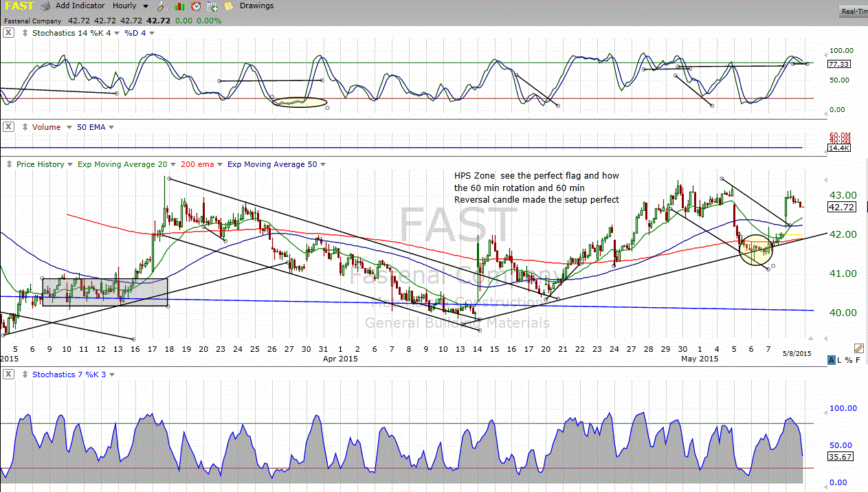This screenshot has width=868, height=492.
Task: Click the eraser icon at the chart's right edge
Action: (x=858, y=348)
